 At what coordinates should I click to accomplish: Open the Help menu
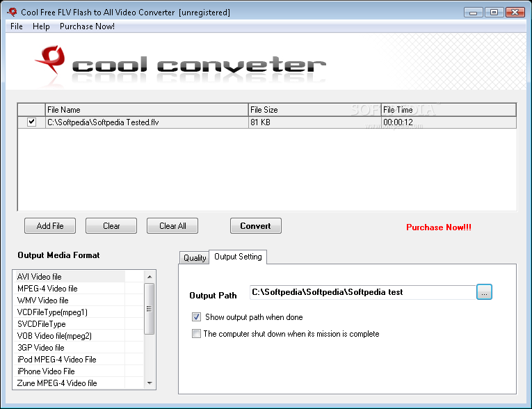41,26
